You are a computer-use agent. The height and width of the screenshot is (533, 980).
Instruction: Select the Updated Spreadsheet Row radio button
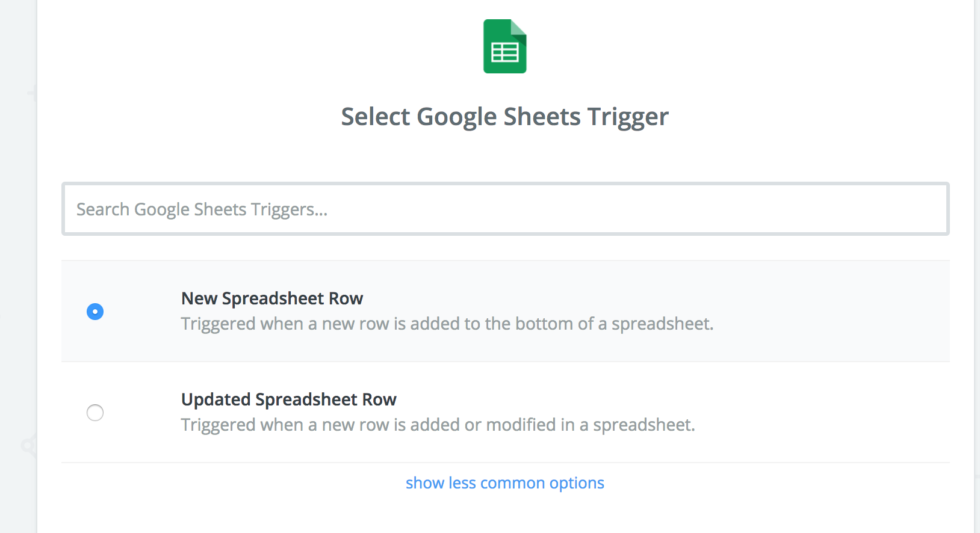pyautogui.click(x=95, y=413)
